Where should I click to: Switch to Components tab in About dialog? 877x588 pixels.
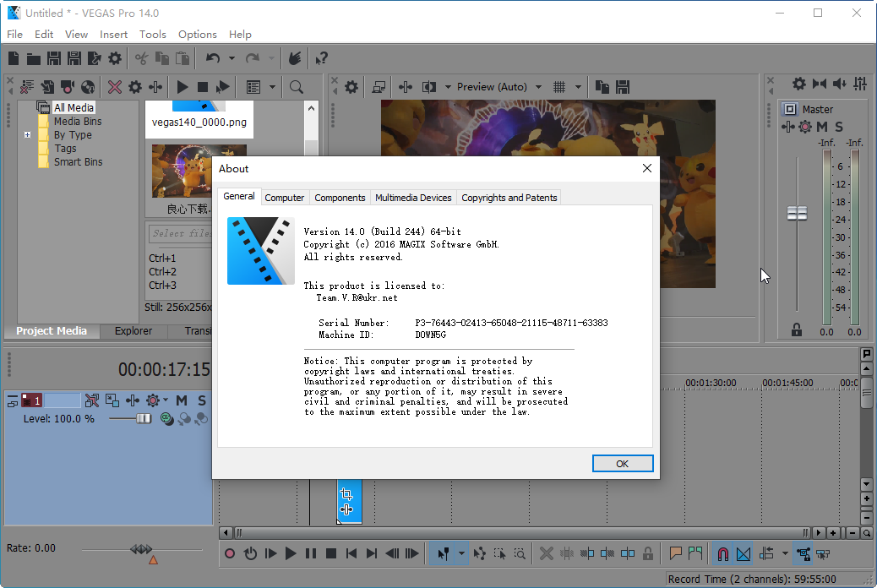pos(340,198)
